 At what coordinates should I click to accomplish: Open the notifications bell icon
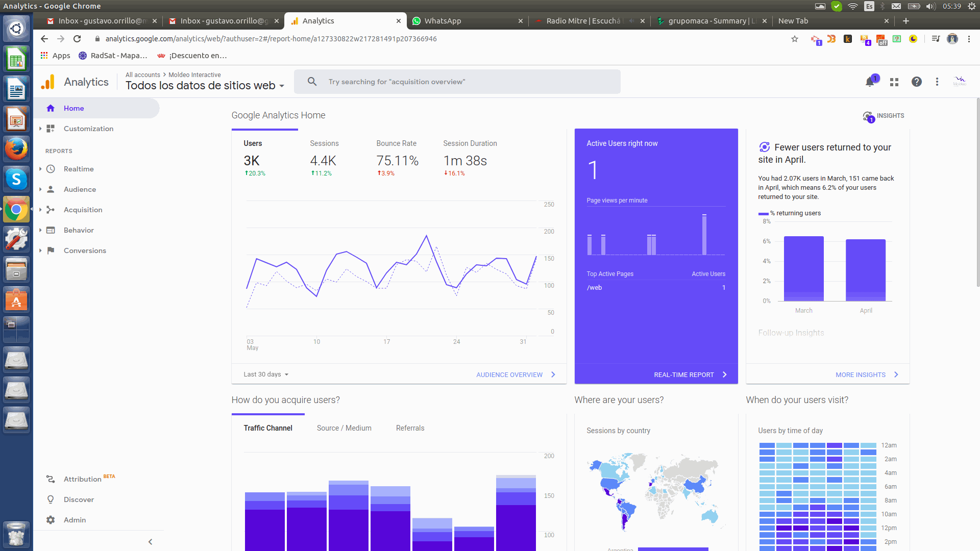870,82
